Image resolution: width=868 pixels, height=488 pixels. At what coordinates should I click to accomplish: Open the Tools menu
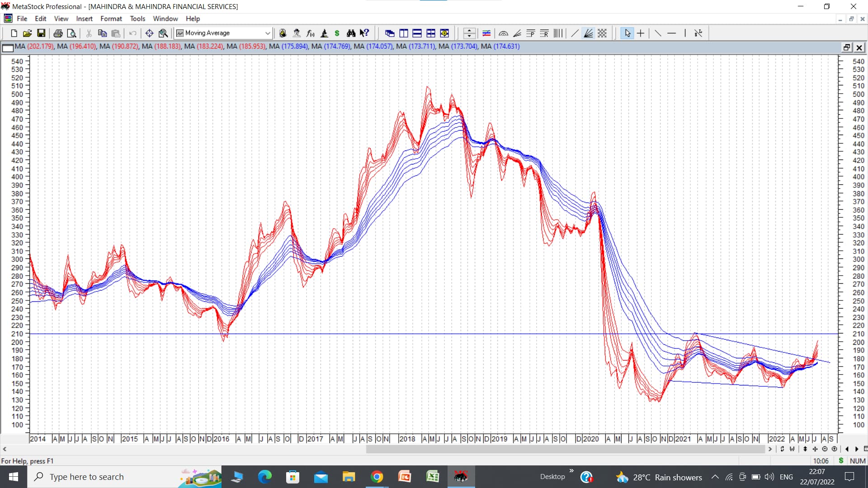[x=137, y=19]
